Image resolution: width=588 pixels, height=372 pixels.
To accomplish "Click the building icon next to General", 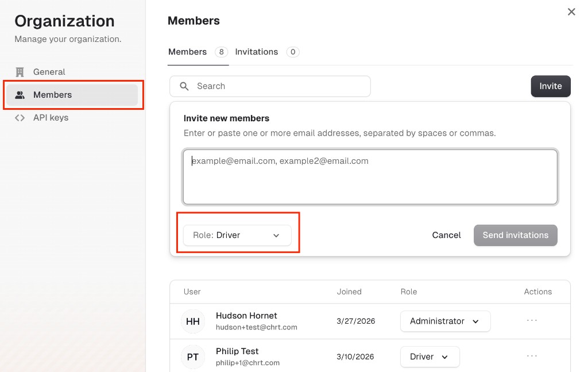I will point(19,71).
